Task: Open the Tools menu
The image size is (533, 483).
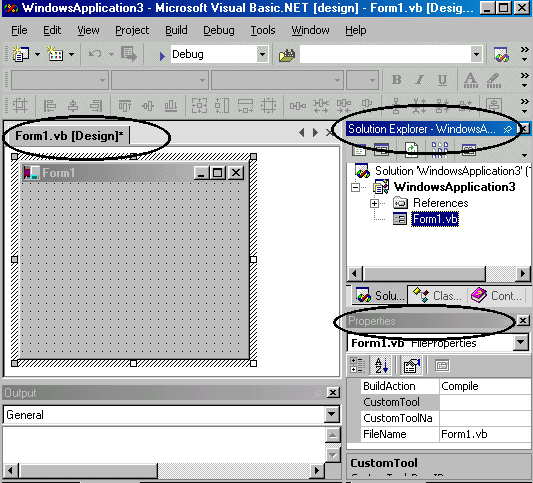Action: (x=263, y=30)
